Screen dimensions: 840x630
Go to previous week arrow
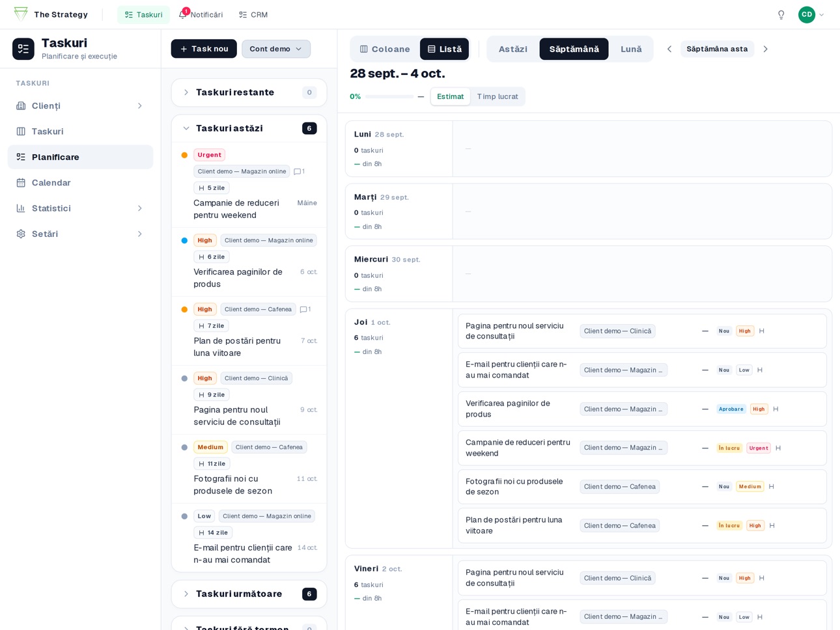pos(669,49)
